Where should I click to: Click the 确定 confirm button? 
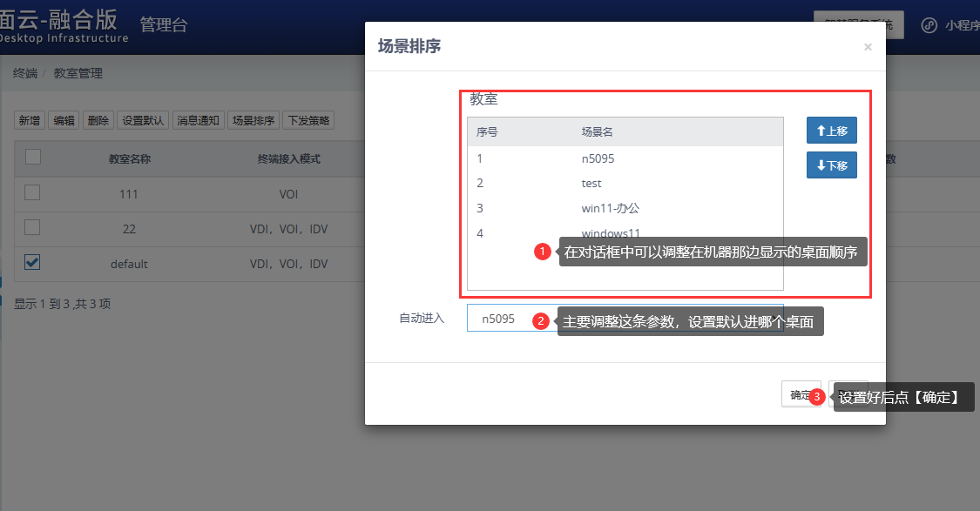800,394
